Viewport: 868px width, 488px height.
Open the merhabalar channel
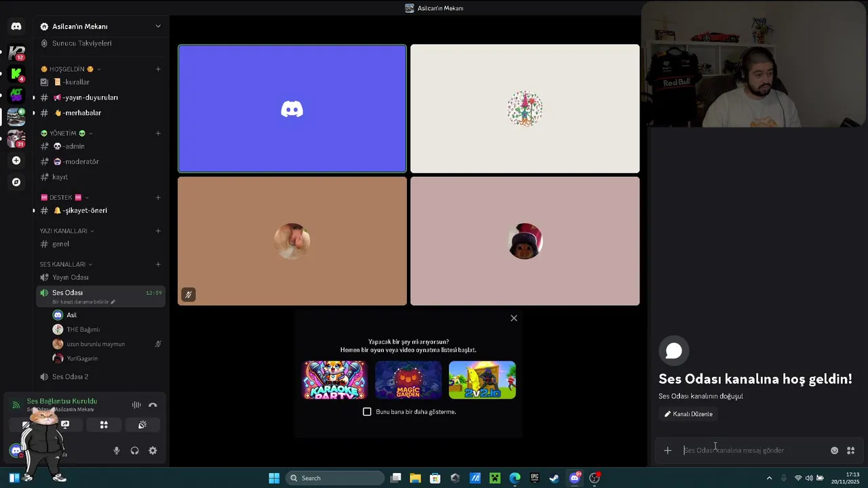coord(100,113)
